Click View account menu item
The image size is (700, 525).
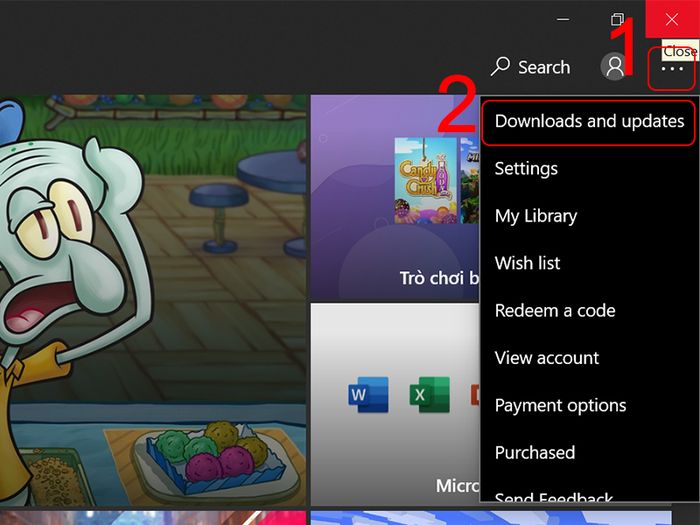(589, 358)
